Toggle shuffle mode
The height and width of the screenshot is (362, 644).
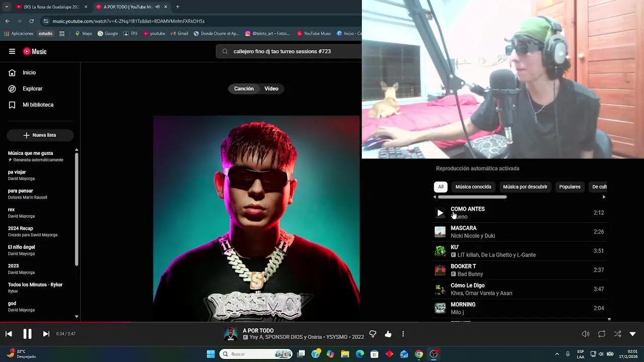tap(617, 334)
